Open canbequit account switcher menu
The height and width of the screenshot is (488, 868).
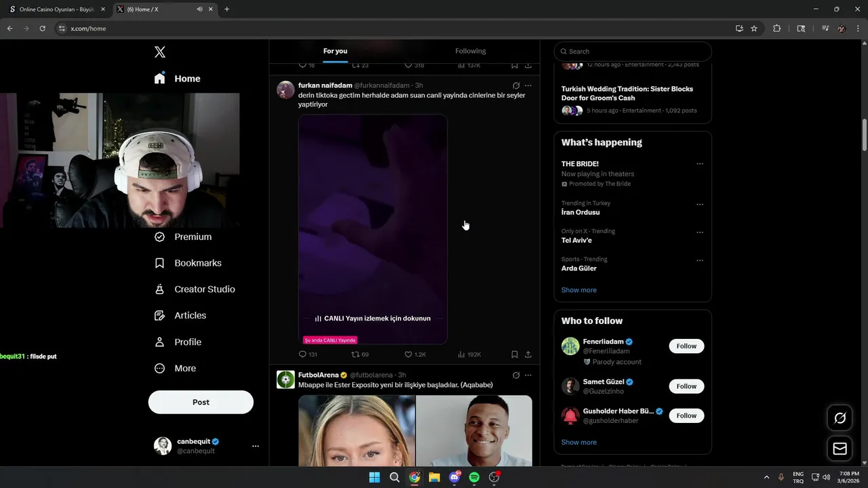256,446
